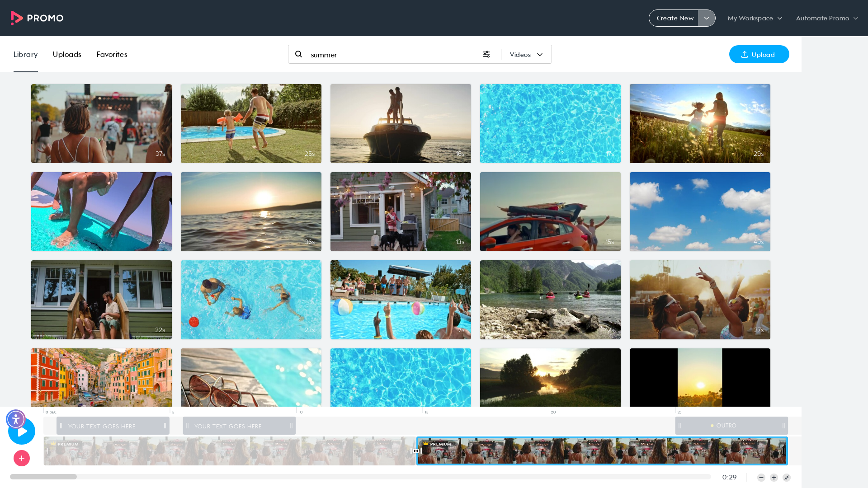Open the search filter settings icon
The width and height of the screenshot is (868, 488).
pyautogui.click(x=486, y=54)
